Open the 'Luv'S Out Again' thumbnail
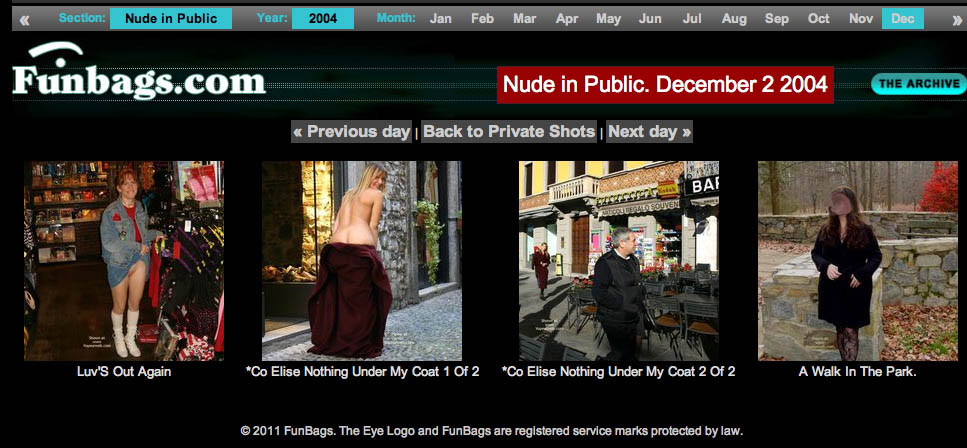This screenshot has width=967, height=448. [x=124, y=260]
